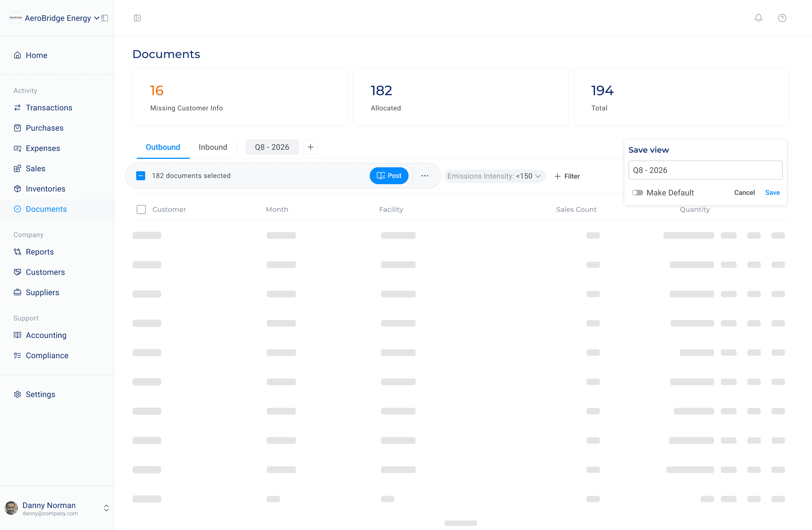Click the Save link in Save view
Viewport: 812px width, 530px height.
772,193
